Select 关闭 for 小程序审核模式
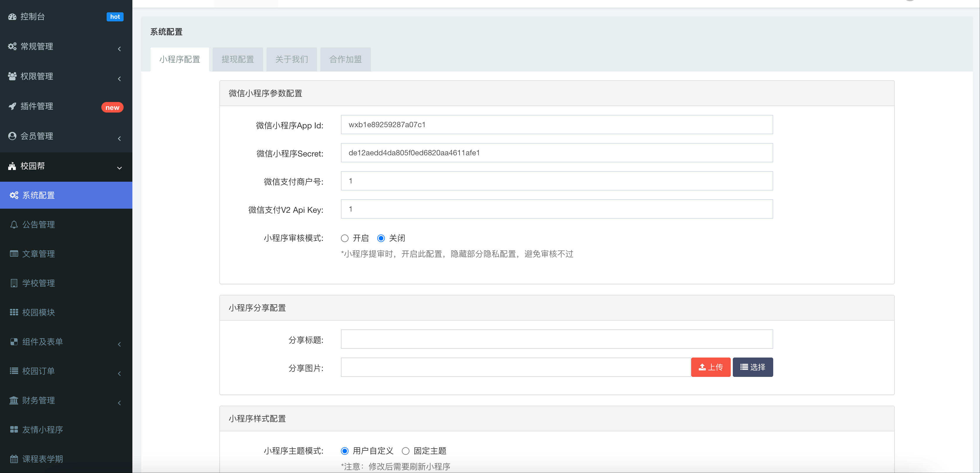Image resolution: width=980 pixels, height=473 pixels. pyautogui.click(x=381, y=238)
